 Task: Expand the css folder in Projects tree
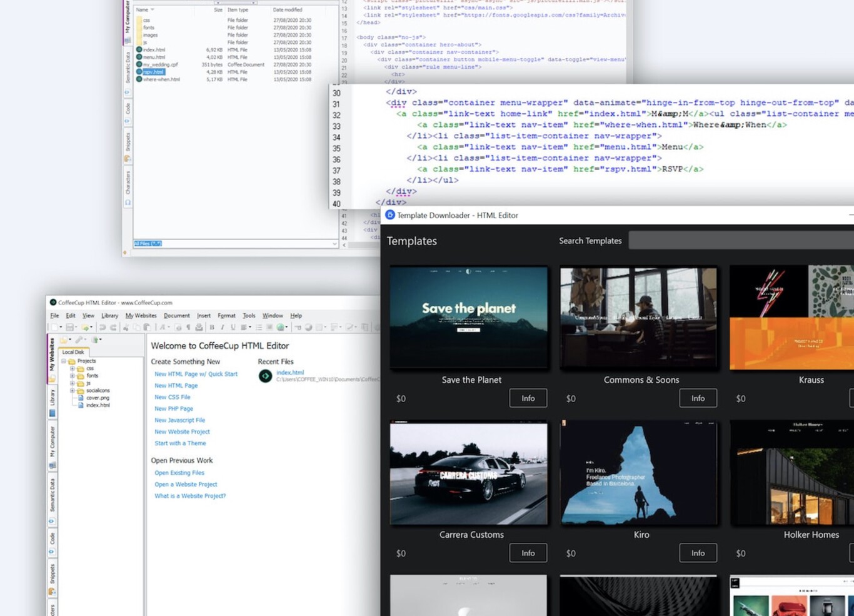click(72, 367)
